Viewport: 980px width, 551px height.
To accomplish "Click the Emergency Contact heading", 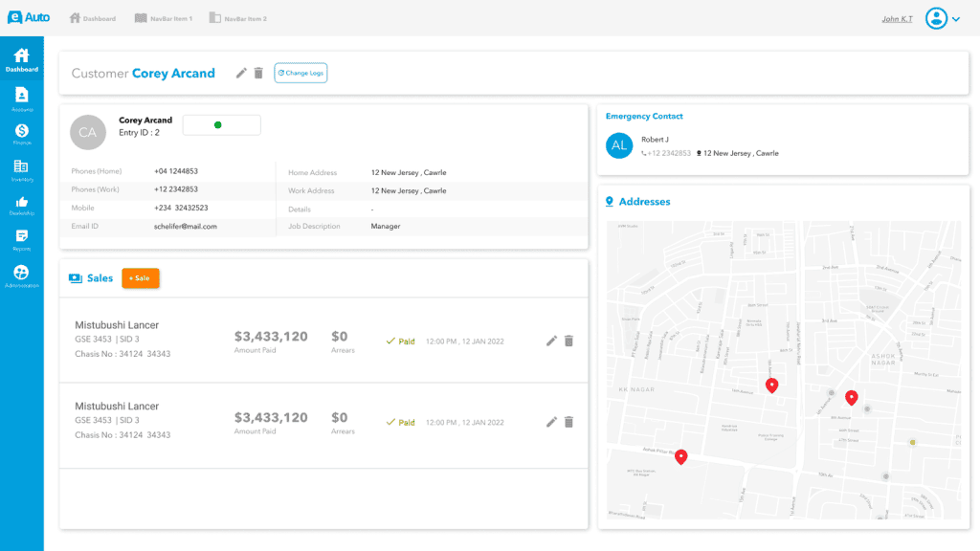I will pos(644,116).
